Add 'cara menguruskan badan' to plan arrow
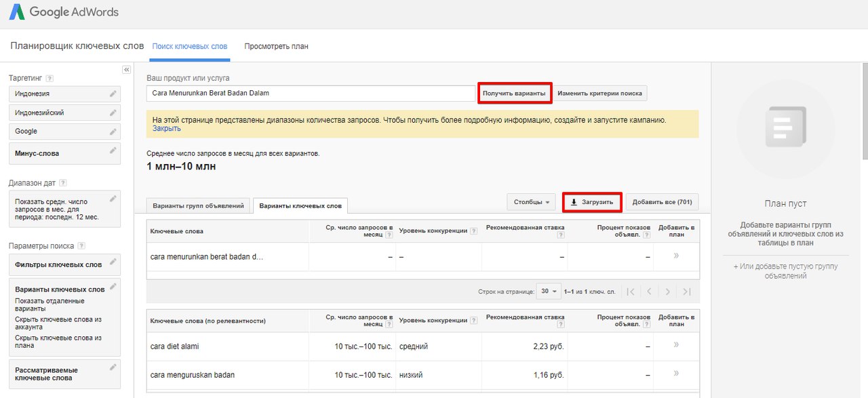This screenshot has height=398, width=868. [676, 374]
